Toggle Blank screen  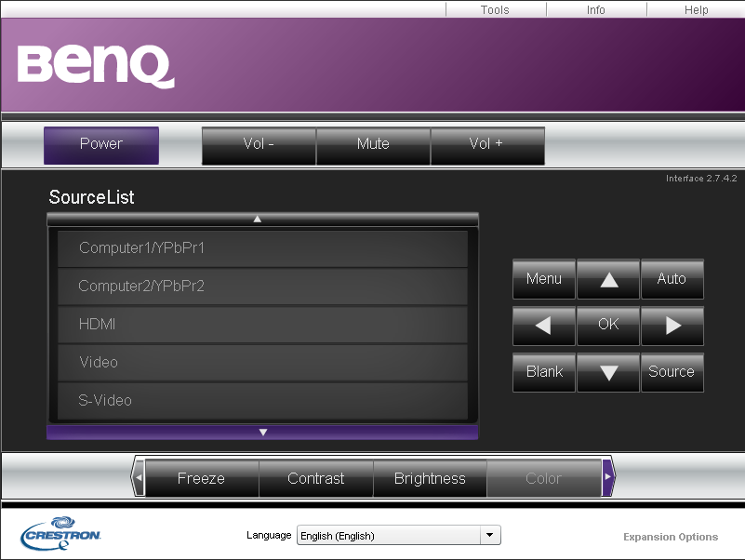[544, 372]
